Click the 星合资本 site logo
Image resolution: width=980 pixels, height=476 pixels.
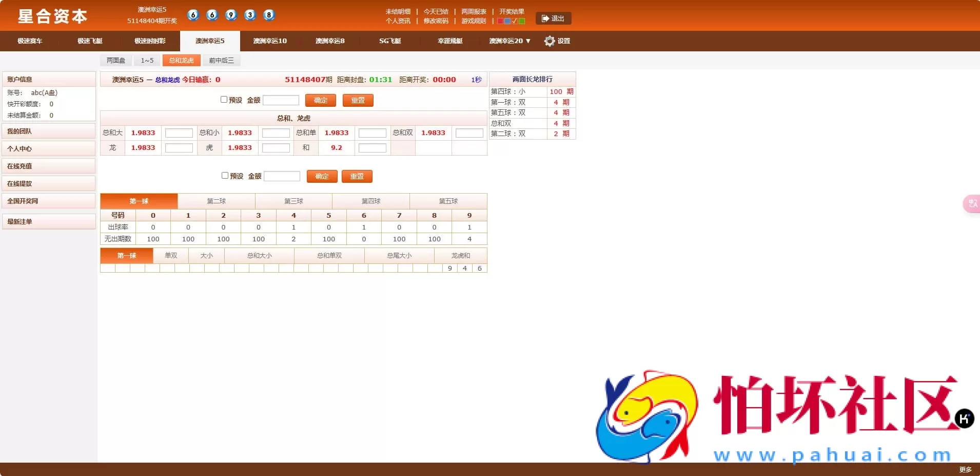point(53,16)
